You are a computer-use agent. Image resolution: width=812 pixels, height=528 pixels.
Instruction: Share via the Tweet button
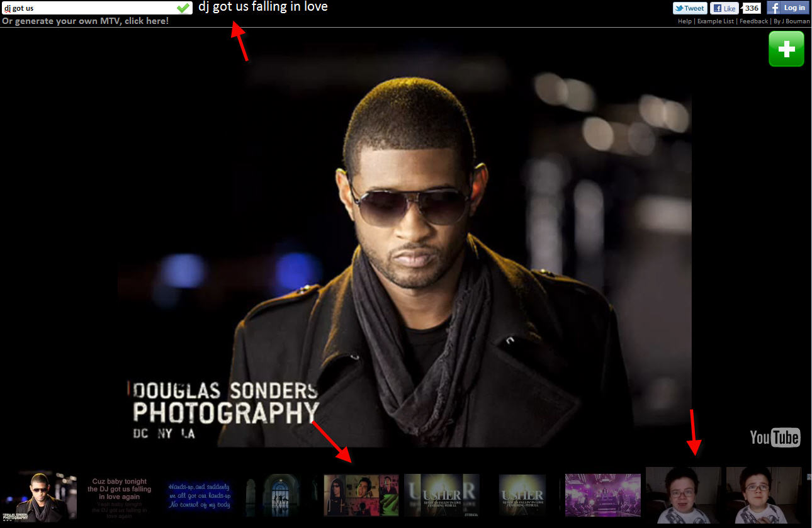pos(690,8)
